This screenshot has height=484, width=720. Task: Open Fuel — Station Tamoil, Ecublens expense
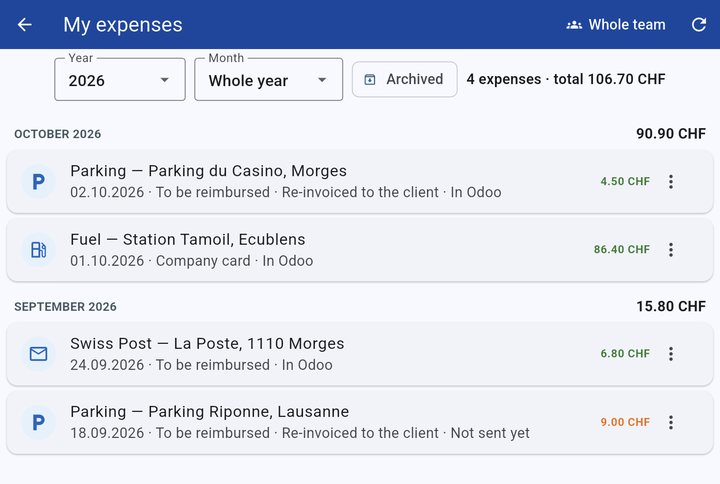click(x=360, y=250)
